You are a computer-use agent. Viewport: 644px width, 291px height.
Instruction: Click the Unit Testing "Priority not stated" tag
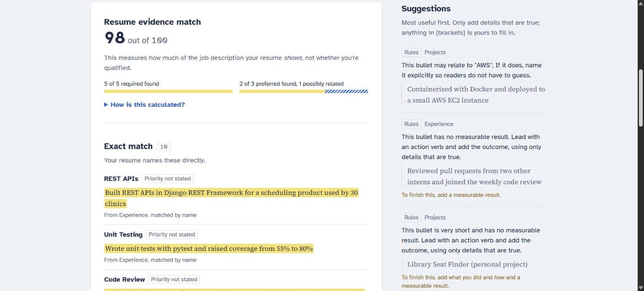click(172, 234)
